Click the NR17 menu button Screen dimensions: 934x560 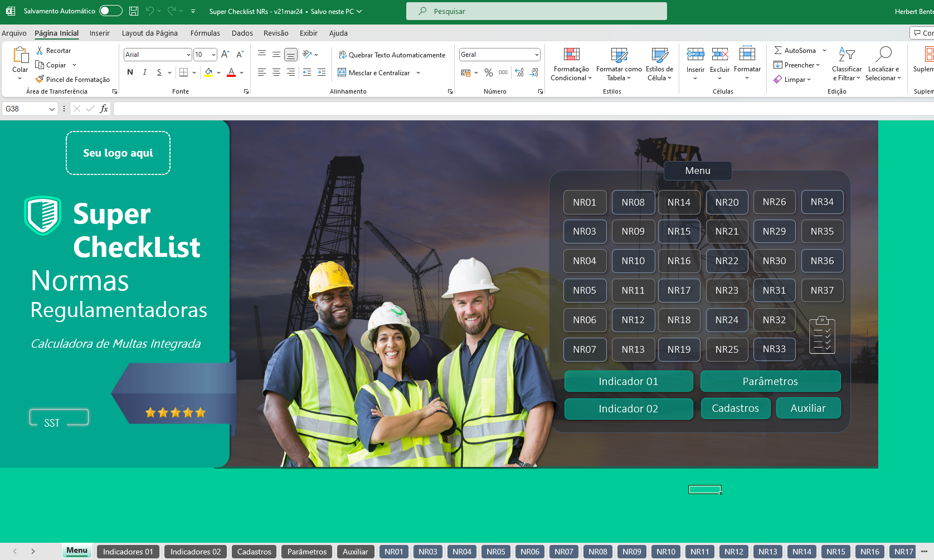pyautogui.click(x=679, y=290)
